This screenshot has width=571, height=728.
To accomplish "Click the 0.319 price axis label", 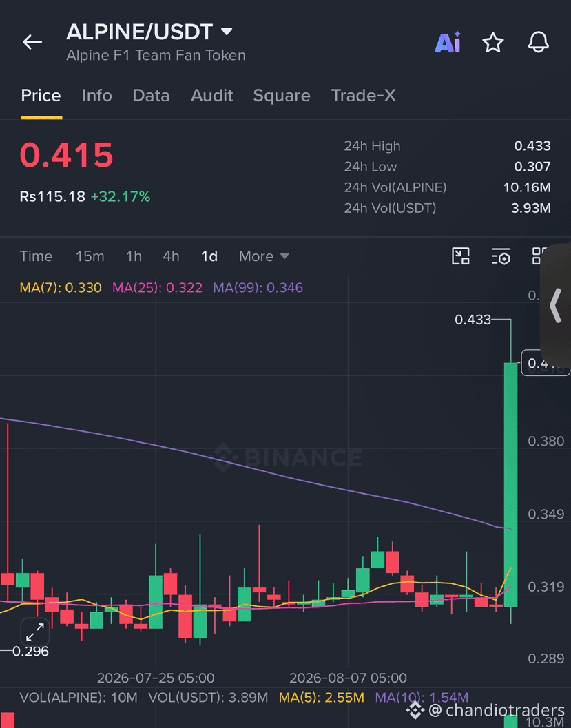I will (x=546, y=587).
